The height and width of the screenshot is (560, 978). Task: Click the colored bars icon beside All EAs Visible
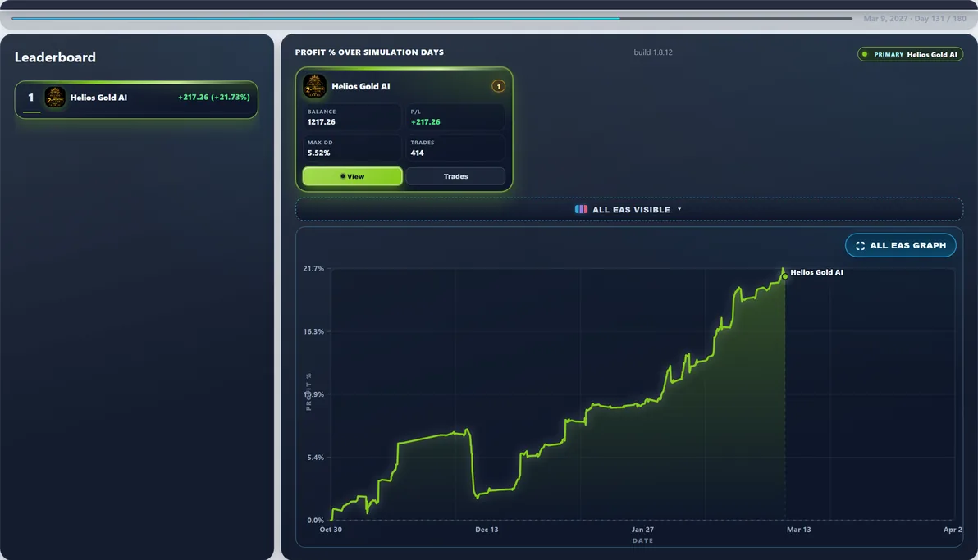click(x=581, y=210)
